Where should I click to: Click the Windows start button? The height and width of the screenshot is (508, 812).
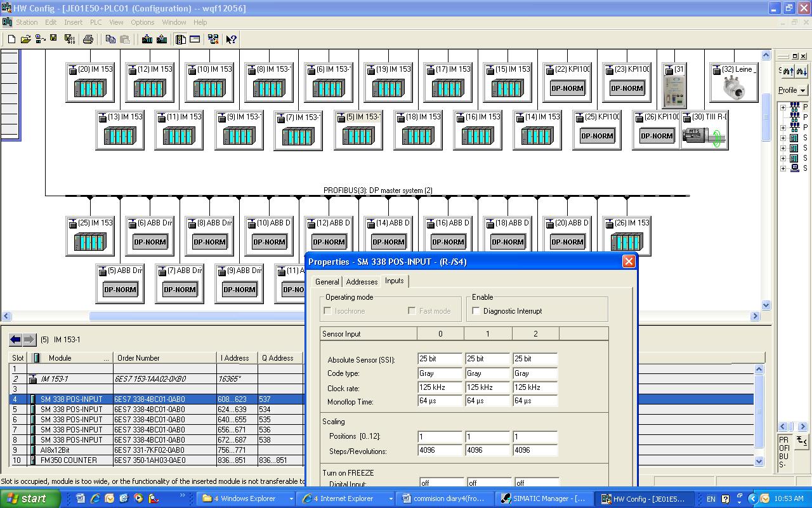[x=30, y=498]
